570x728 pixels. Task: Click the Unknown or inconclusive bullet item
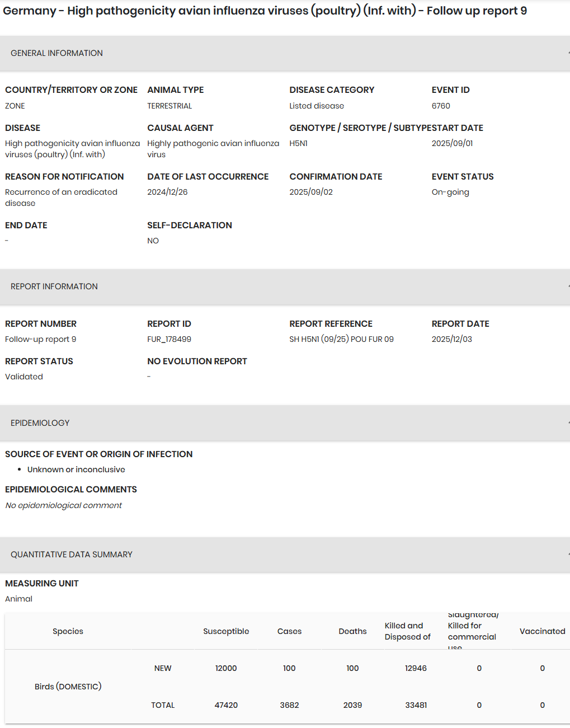coord(76,469)
